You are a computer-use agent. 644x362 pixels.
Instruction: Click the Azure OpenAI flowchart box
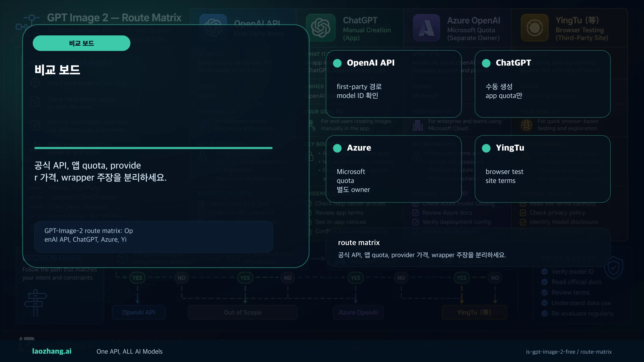[358, 312]
